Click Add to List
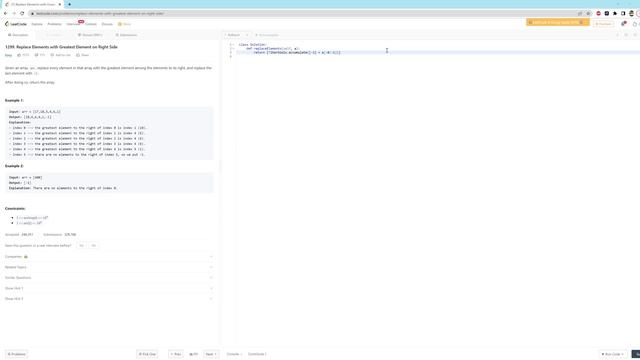Image resolution: width=640 pixels, height=360 pixels. pos(60,55)
